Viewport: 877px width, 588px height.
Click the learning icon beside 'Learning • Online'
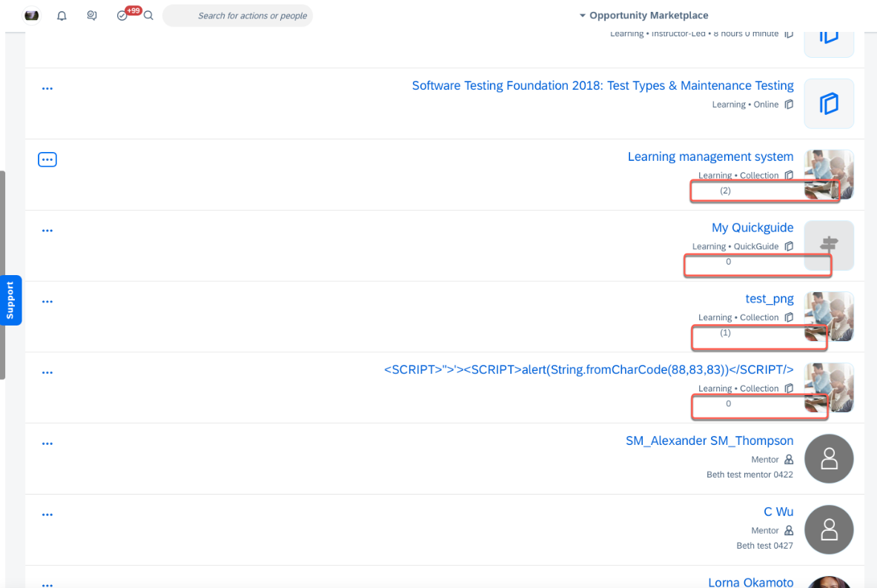[789, 105]
